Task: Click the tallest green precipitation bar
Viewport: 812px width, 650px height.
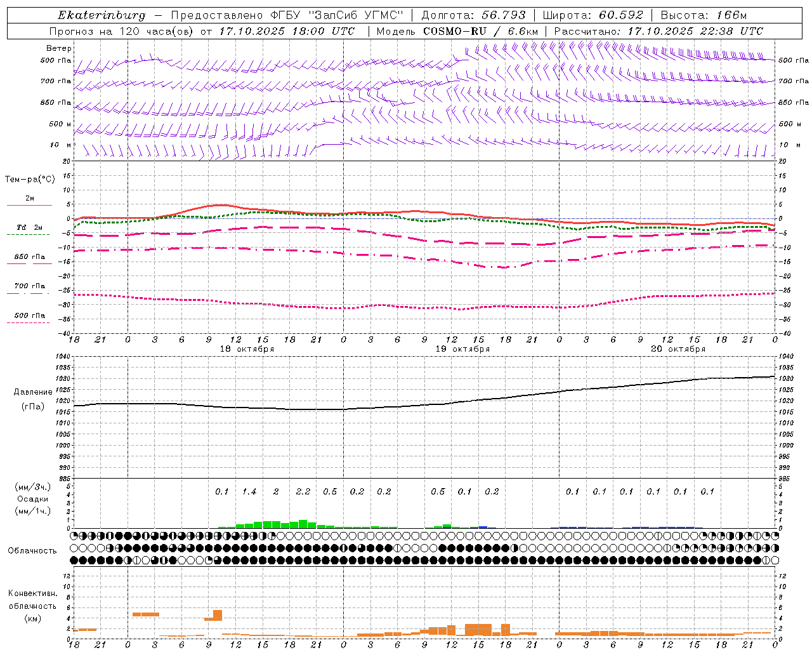Action: (x=303, y=524)
